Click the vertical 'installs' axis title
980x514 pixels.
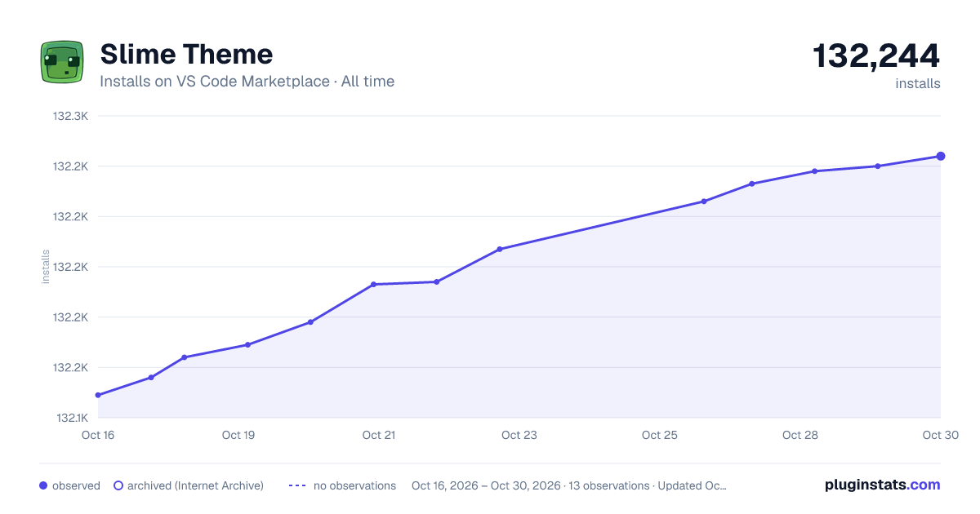coord(46,267)
